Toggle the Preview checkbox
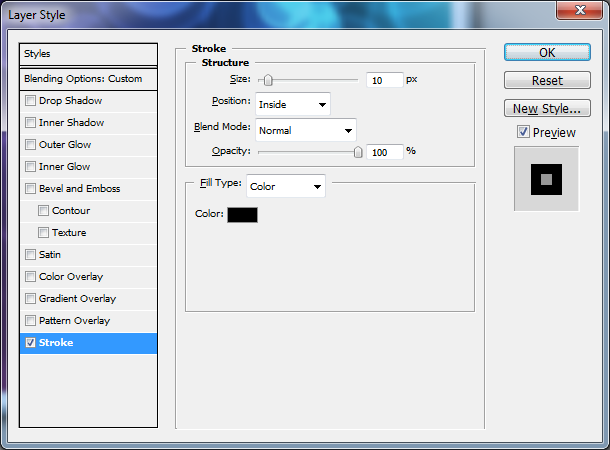This screenshot has width=610, height=450. [x=523, y=132]
